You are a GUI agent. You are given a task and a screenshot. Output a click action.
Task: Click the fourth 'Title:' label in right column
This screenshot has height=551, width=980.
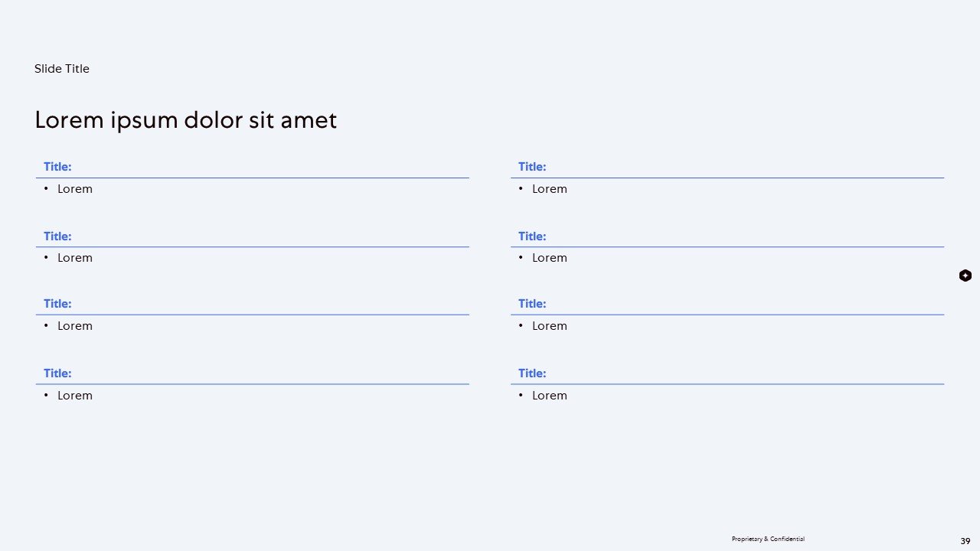coord(532,373)
